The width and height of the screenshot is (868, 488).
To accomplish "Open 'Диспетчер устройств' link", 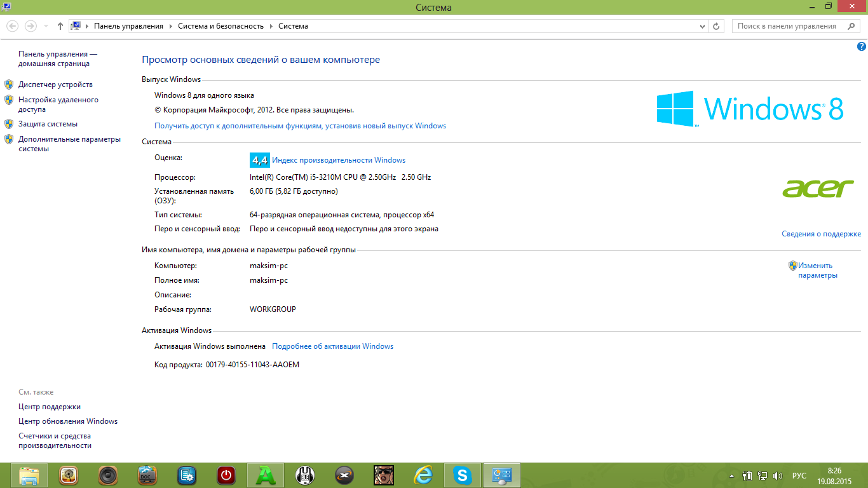I will [x=55, y=85].
